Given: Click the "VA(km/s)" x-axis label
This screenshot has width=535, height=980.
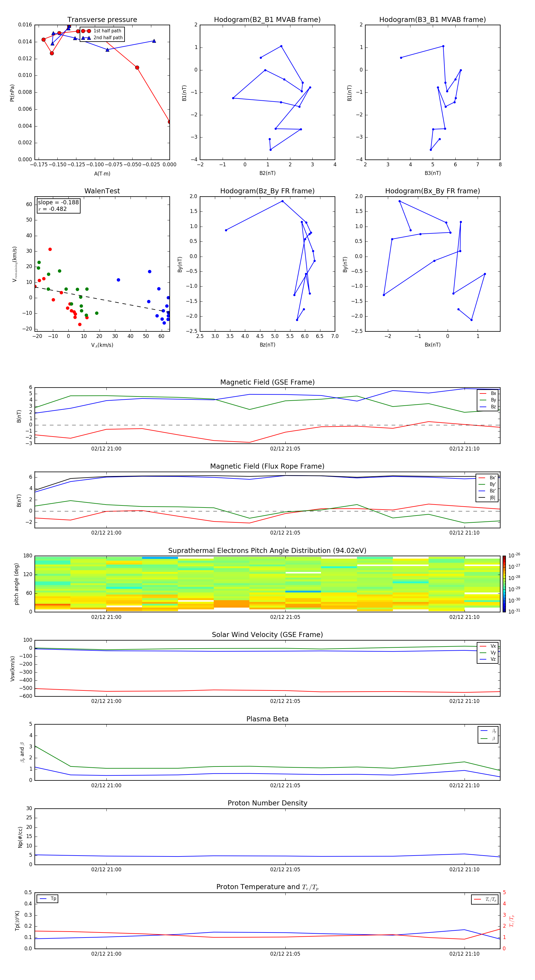Looking at the screenshot, I should point(102,345).
